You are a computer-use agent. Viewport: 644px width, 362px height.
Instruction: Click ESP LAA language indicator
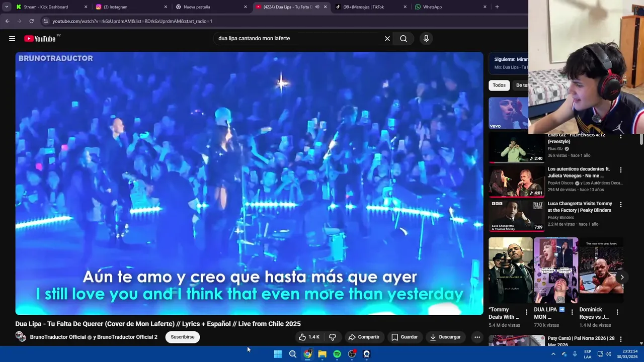pos(588,354)
